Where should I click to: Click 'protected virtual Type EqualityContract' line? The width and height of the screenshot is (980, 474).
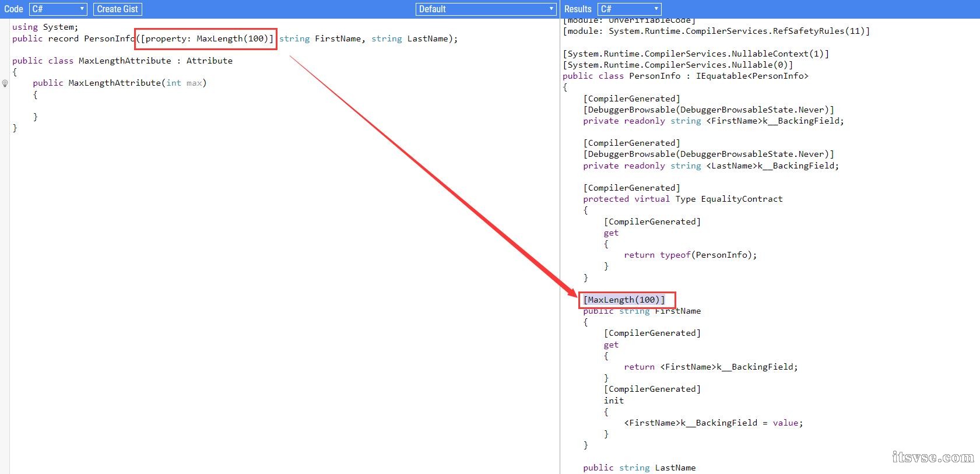(683, 199)
